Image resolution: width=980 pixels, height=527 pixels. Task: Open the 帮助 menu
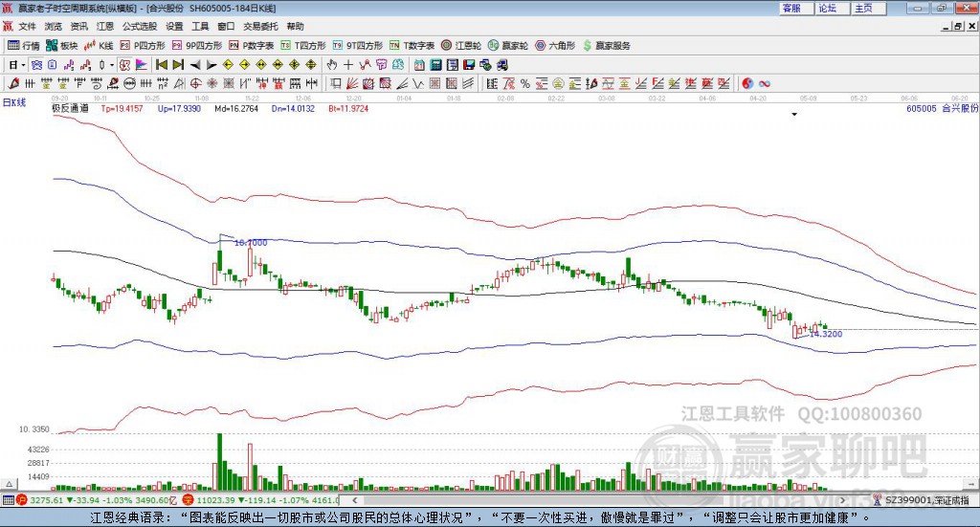click(x=295, y=26)
